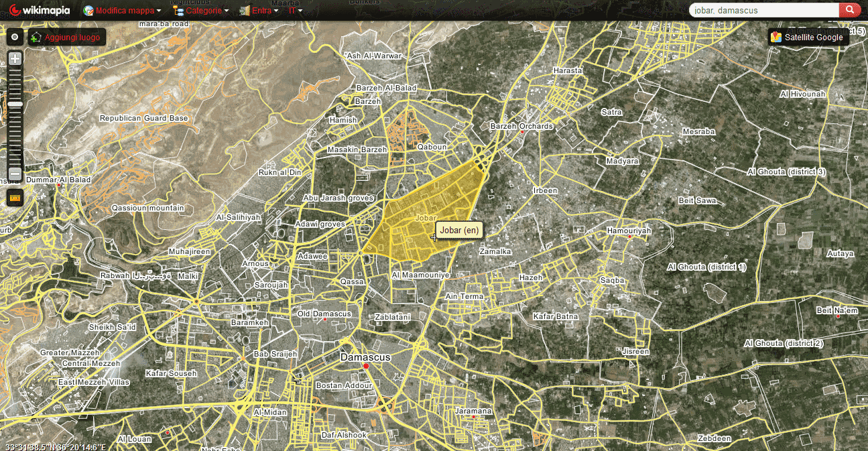Image resolution: width=868 pixels, height=451 pixels.
Task: Click the red magnifier search icon
Action: (x=851, y=10)
